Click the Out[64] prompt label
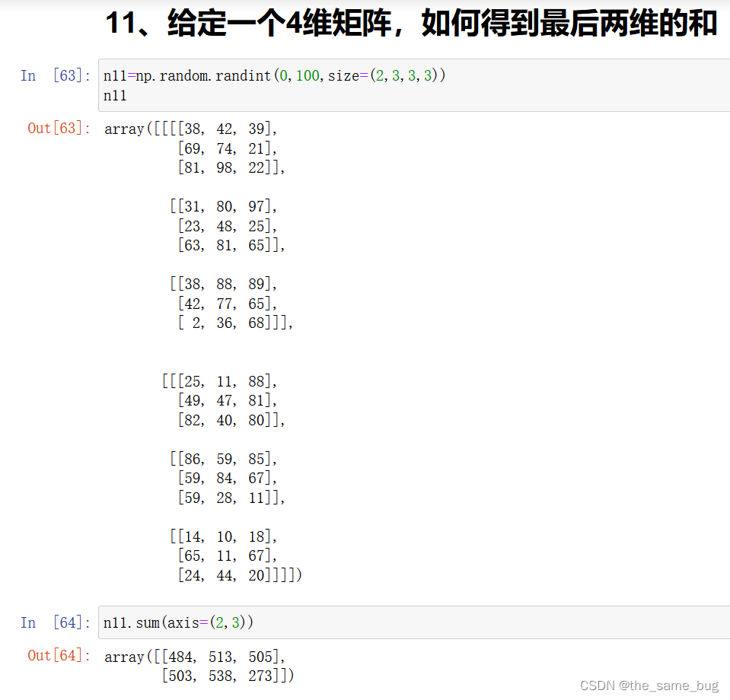The height and width of the screenshot is (700, 730). pos(59,656)
